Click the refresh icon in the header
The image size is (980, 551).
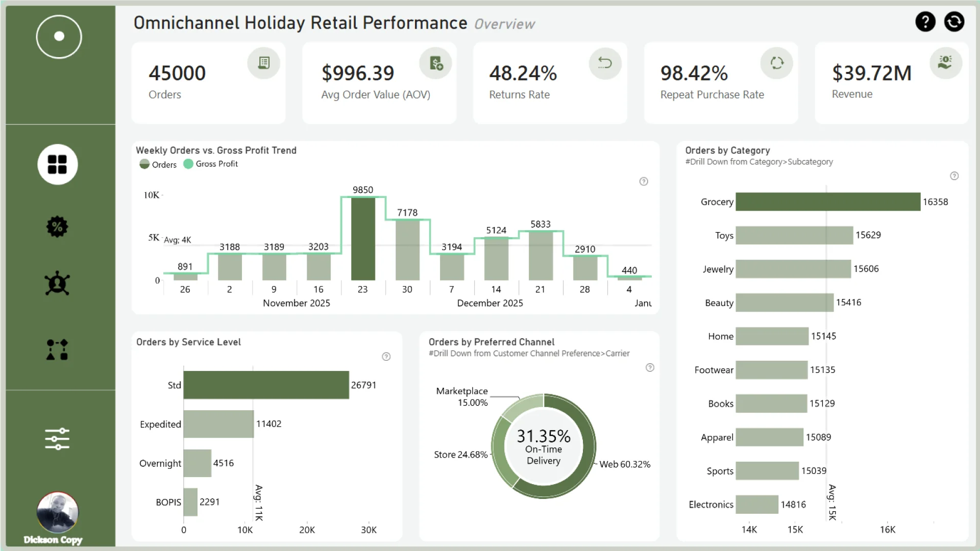(x=954, y=22)
